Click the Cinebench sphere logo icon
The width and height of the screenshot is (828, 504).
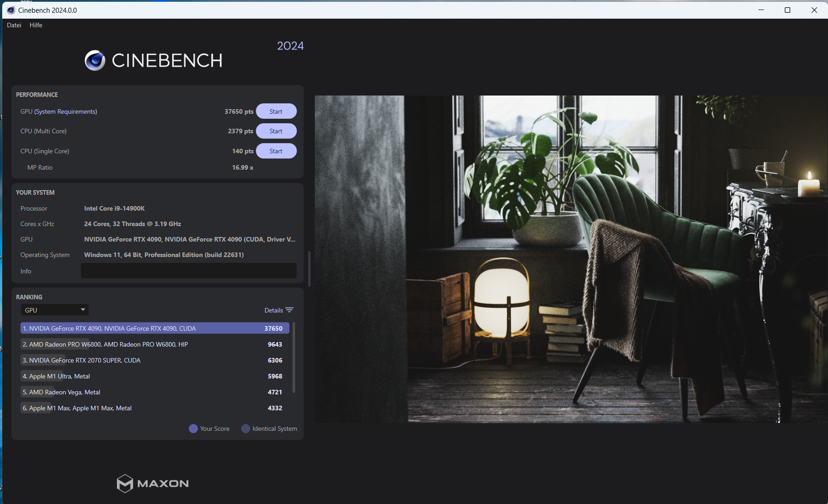tap(95, 60)
